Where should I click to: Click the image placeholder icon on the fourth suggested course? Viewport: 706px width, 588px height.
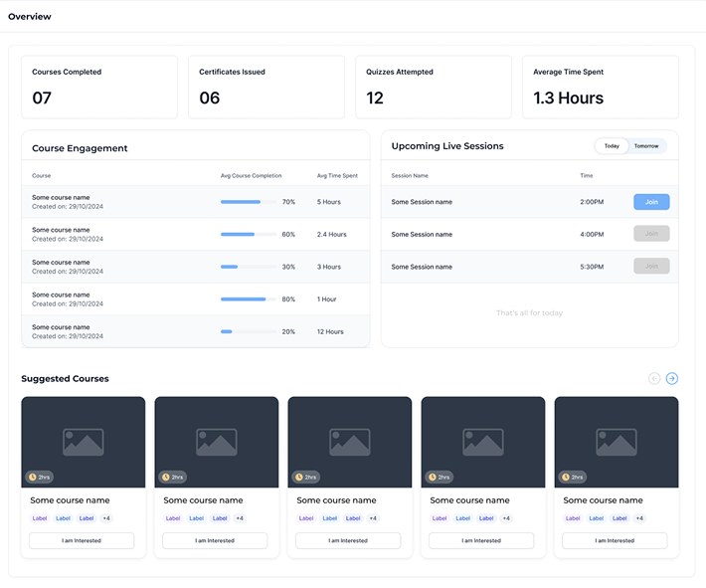pos(482,442)
